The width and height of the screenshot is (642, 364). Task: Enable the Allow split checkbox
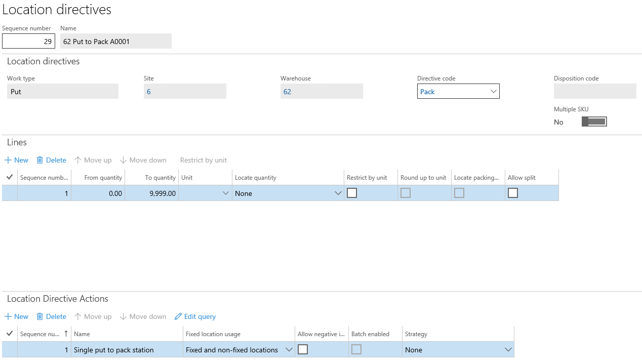point(513,193)
